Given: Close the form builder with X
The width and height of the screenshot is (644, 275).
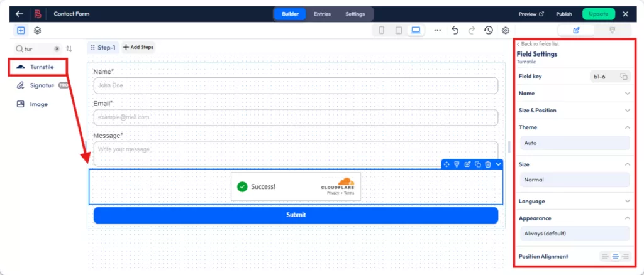Looking at the screenshot, I should pyautogui.click(x=626, y=14).
